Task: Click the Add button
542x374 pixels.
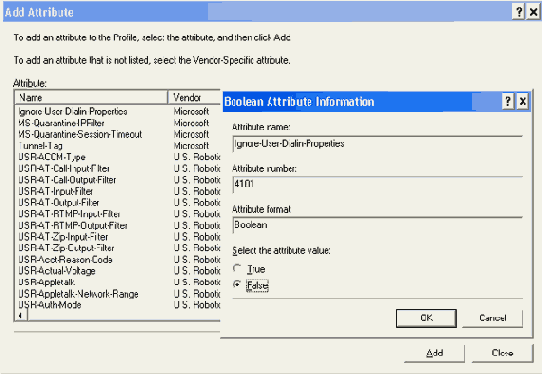Action: pos(434,353)
